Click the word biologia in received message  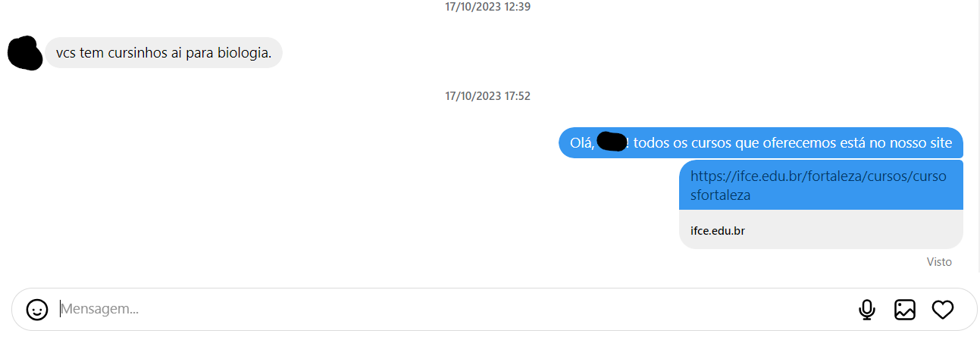[x=243, y=53]
